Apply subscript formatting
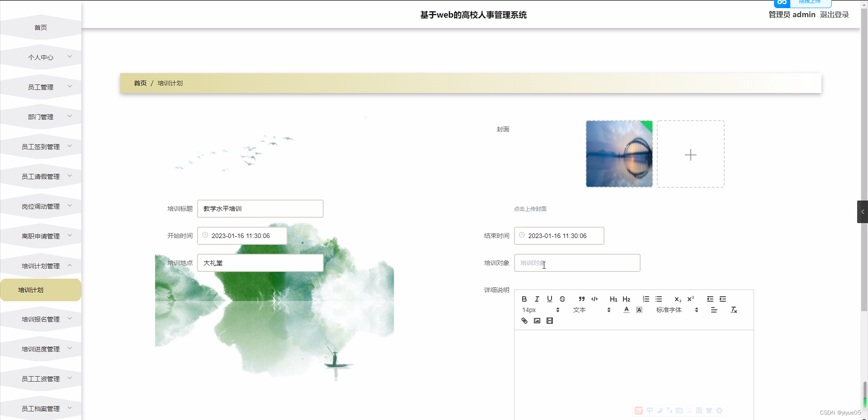This screenshot has height=420, width=868. [x=678, y=299]
